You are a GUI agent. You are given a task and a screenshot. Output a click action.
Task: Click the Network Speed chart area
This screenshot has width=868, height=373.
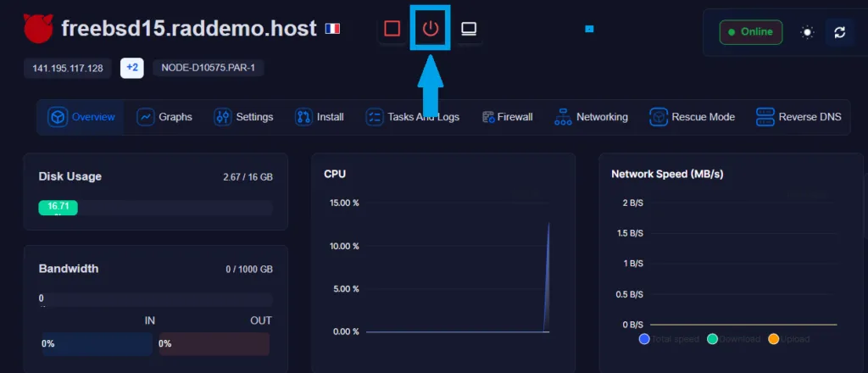(743, 264)
